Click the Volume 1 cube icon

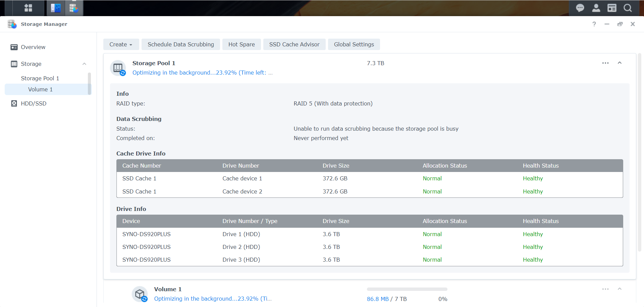pyautogui.click(x=140, y=294)
